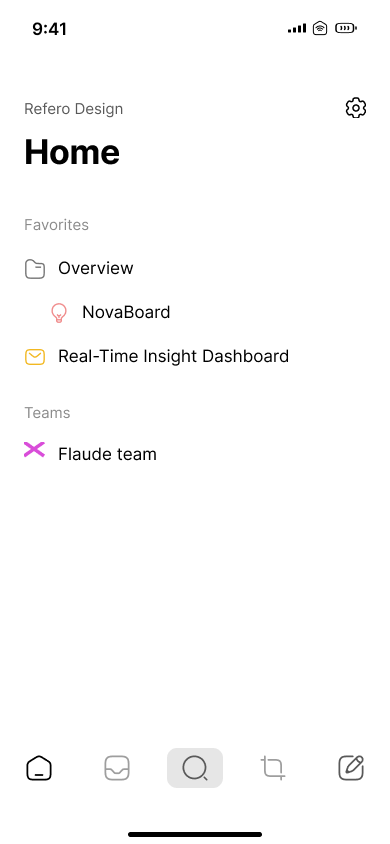Tap the battery indicator in status bar

click(x=346, y=28)
